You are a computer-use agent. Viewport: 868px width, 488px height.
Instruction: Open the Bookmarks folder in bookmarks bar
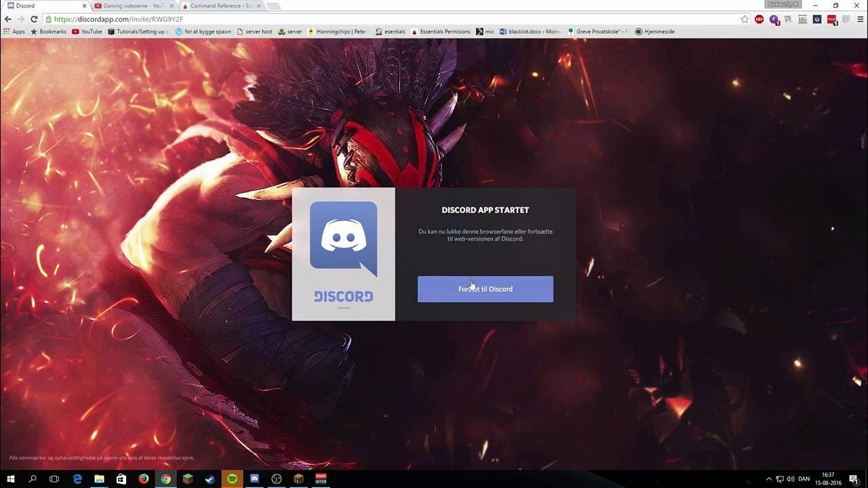pos(48,31)
